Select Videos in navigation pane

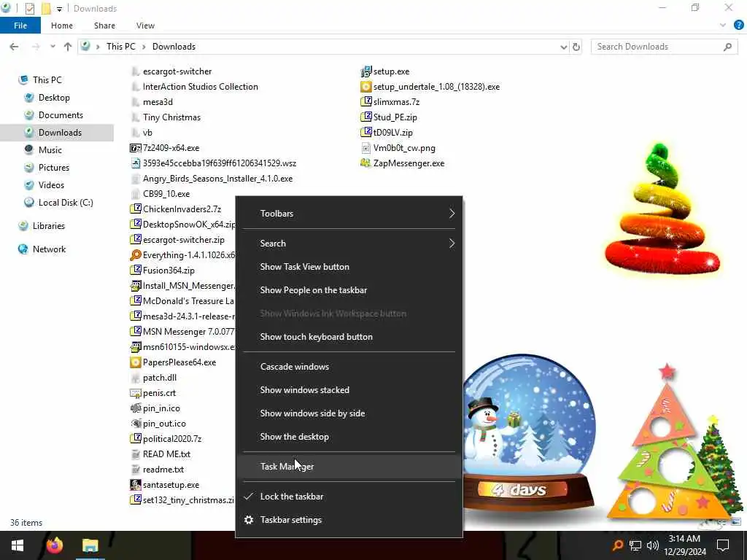[51, 185]
